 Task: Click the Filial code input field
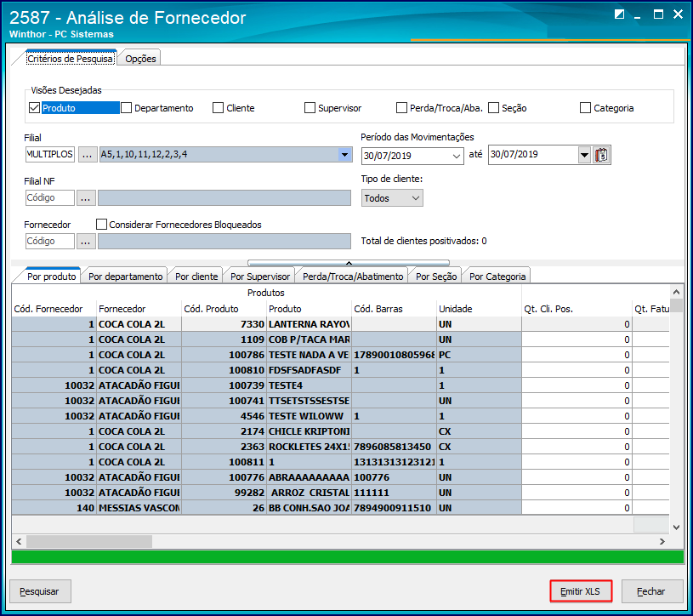point(50,154)
